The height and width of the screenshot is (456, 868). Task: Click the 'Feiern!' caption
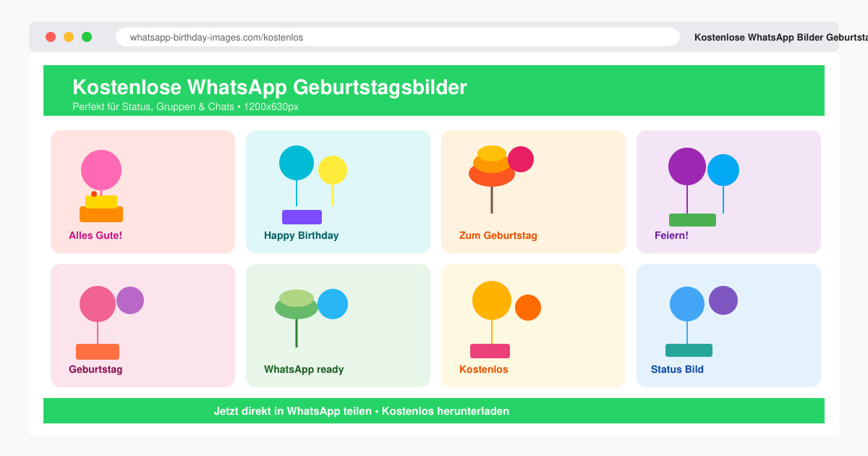point(671,235)
